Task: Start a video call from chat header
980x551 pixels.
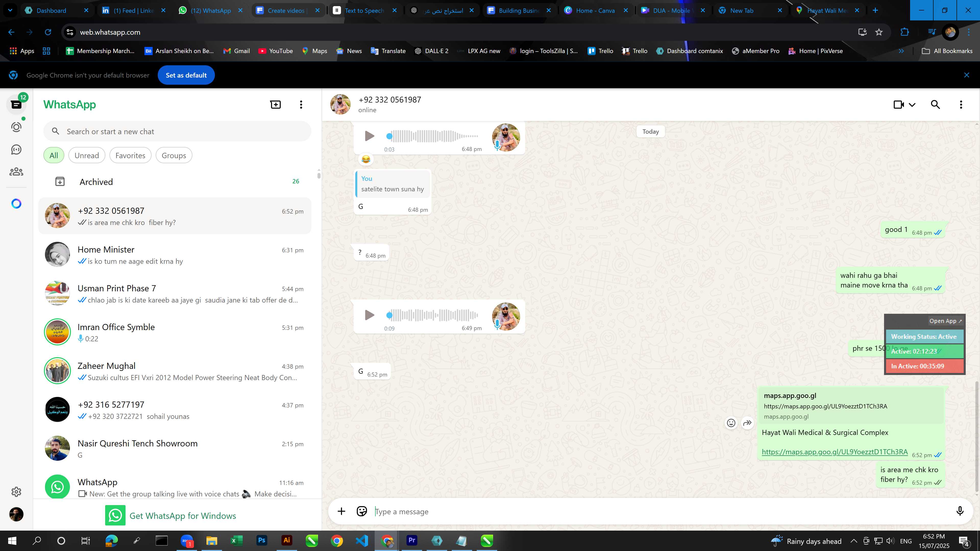Action: (899, 105)
